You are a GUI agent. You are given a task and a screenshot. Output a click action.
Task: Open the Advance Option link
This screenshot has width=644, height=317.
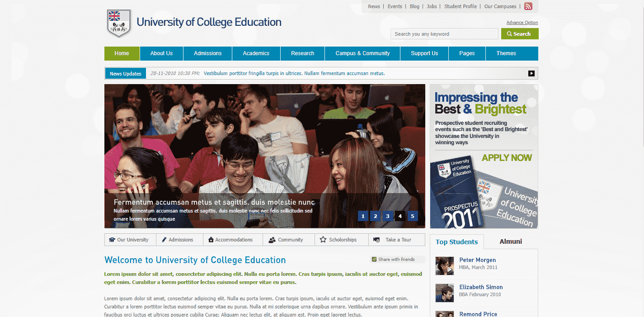coord(522,23)
